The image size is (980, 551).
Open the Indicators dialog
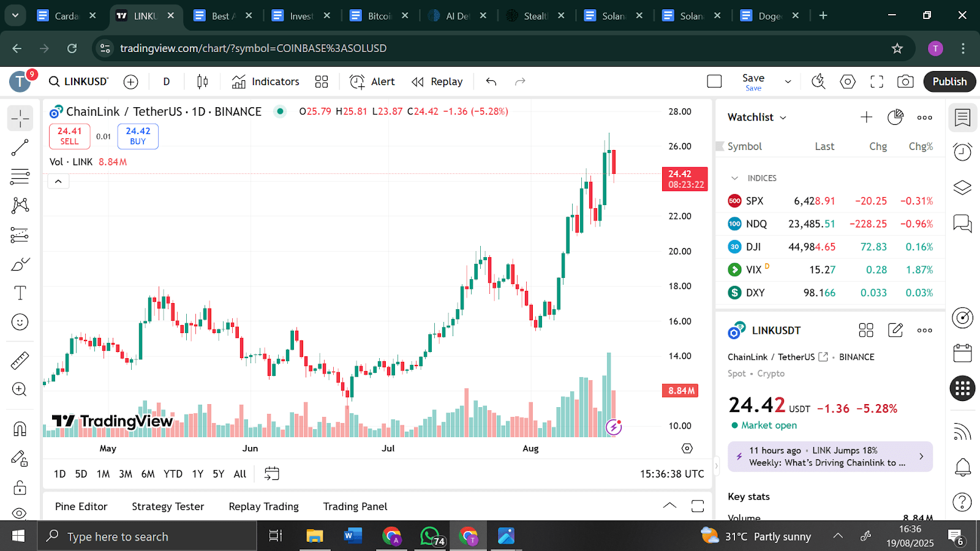coord(266,81)
